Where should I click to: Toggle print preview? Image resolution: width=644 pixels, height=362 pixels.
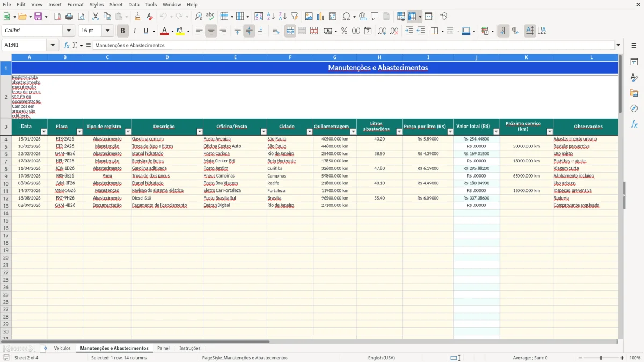tap(80, 17)
